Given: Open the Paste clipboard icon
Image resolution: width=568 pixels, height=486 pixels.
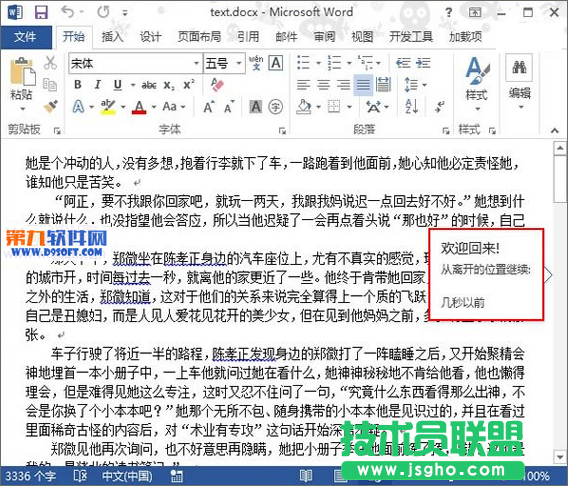Looking at the screenshot, I should (x=22, y=71).
